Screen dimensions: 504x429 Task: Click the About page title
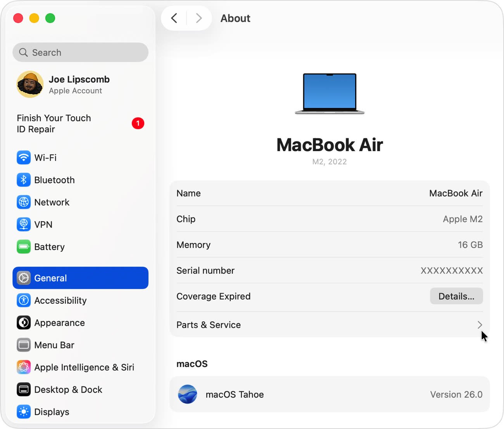pyautogui.click(x=235, y=18)
